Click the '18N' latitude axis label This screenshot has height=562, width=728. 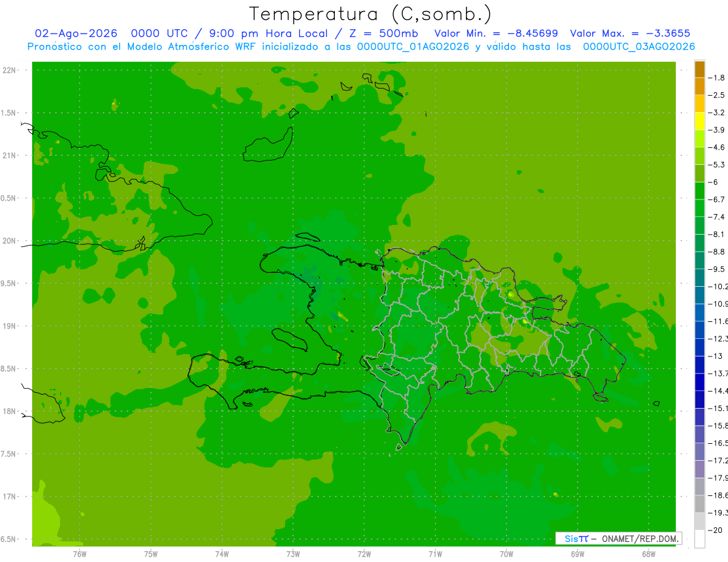tap(8, 411)
